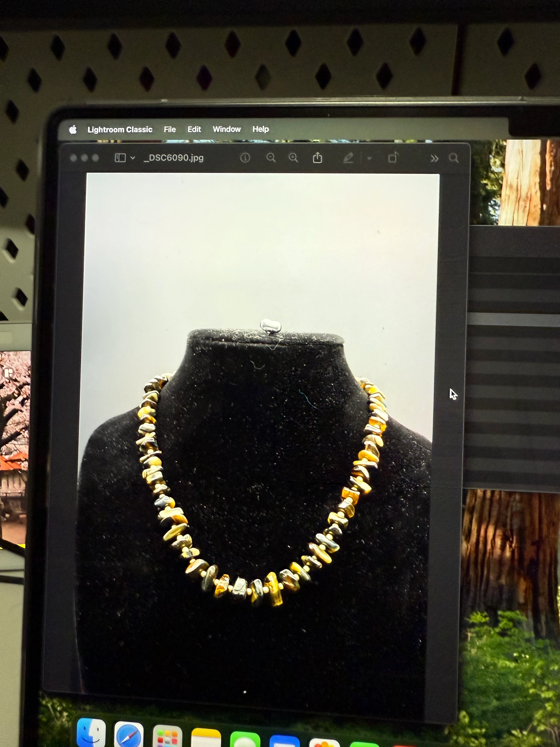The height and width of the screenshot is (747, 560).
Task: Open the Apple menu
Action: click(73, 130)
